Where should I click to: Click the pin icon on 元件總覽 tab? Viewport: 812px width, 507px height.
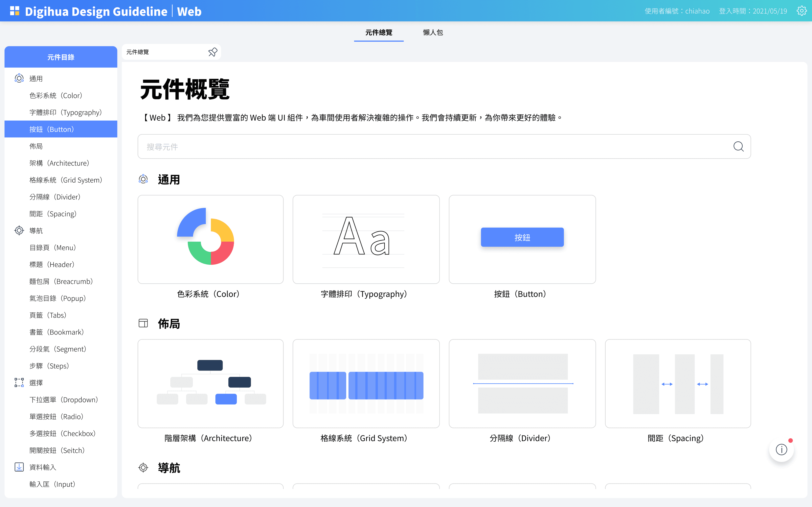pyautogui.click(x=213, y=52)
